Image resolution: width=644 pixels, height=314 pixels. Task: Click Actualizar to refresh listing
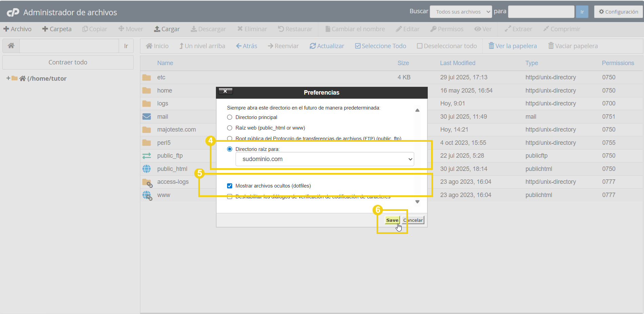tap(327, 46)
